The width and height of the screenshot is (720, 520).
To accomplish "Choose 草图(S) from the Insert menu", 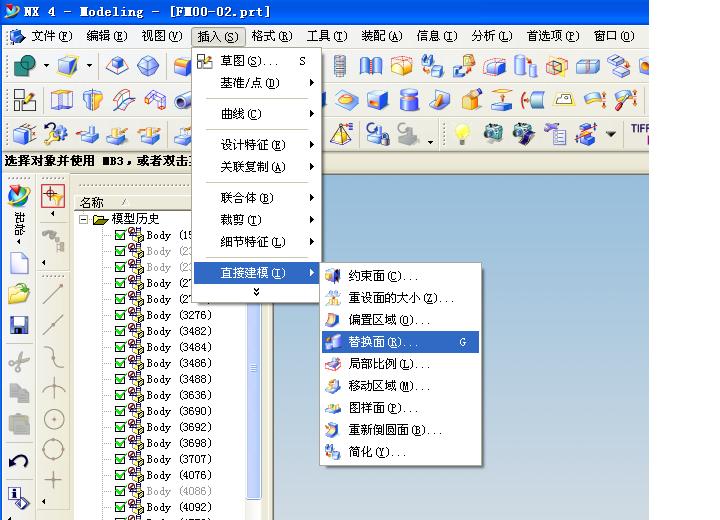I will (x=256, y=61).
